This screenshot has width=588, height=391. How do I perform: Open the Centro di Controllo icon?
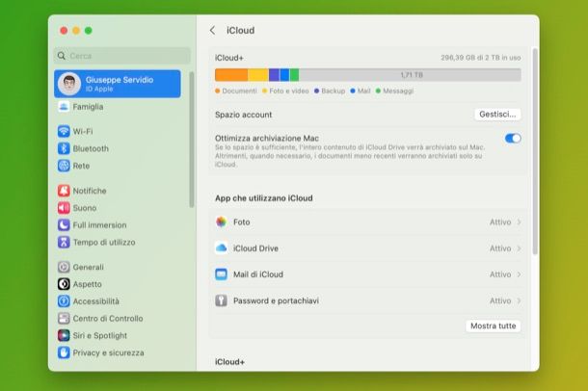point(64,319)
